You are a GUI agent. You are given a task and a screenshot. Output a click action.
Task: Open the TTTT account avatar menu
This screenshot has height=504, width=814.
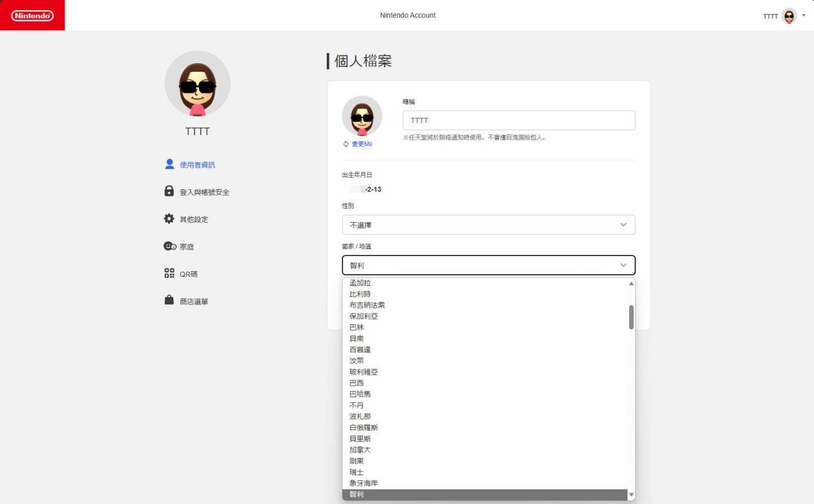tap(789, 16)
